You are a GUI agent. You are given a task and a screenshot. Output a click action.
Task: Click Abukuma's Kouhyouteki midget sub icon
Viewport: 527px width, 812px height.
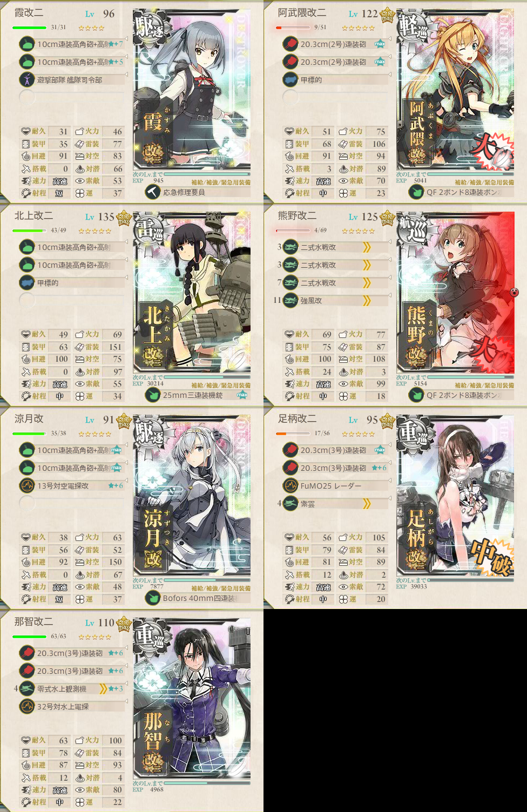click(290, 79)
